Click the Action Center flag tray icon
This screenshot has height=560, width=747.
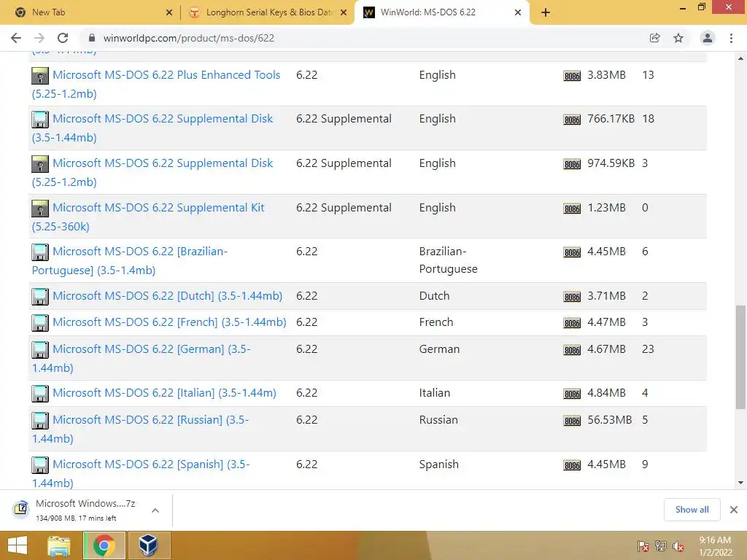[x=643, y=546]
